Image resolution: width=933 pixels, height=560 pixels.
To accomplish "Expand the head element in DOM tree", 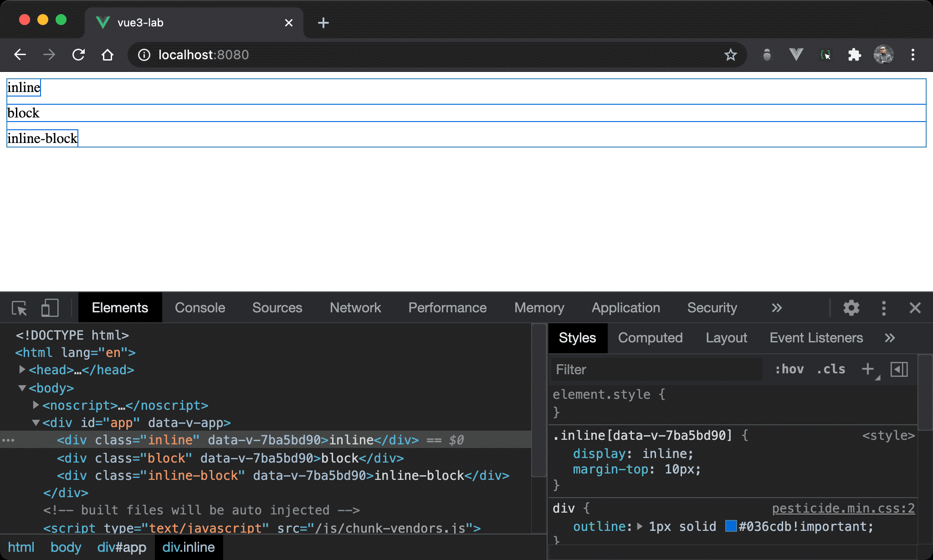I will pos(25,370).
